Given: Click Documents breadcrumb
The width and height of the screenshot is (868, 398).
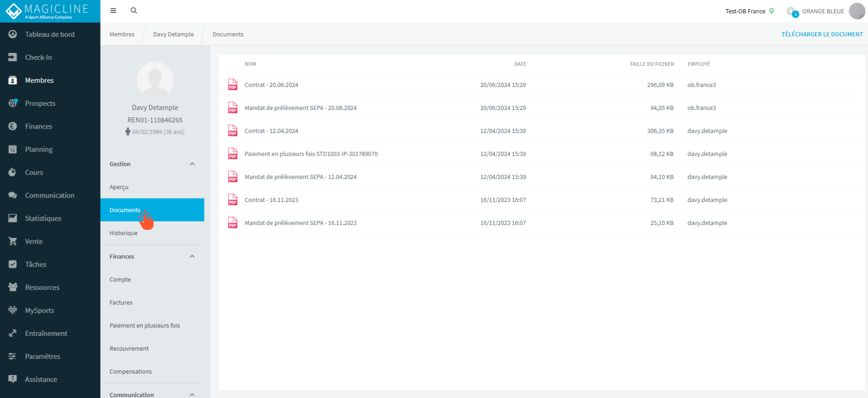Looking at the screenshot, I should coord(228,34).
